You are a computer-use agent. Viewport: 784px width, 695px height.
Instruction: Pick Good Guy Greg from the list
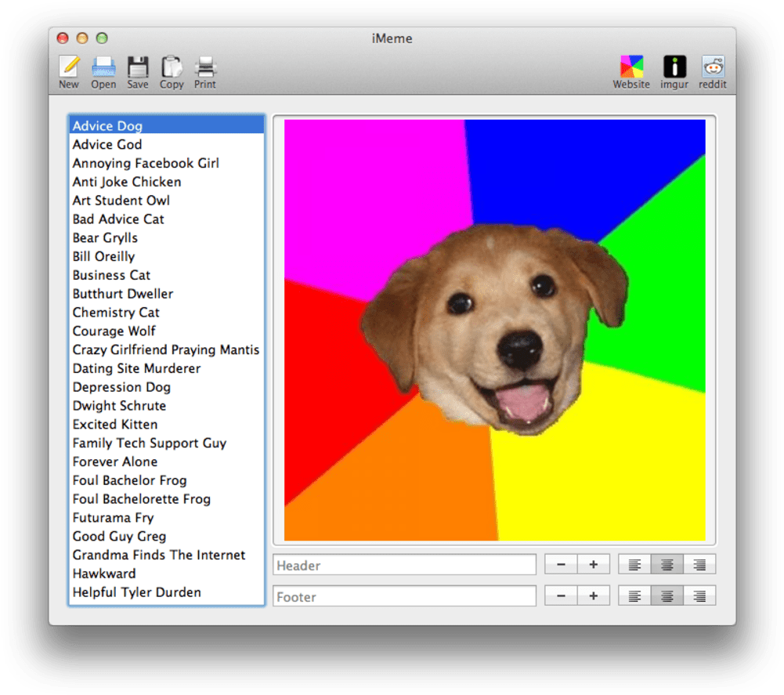coord(167,537)
